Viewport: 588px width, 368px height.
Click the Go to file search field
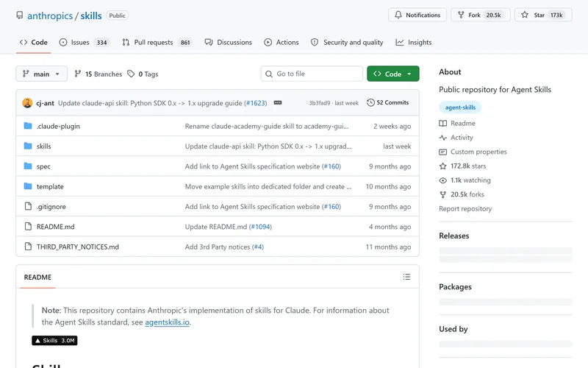pos(312,74)
